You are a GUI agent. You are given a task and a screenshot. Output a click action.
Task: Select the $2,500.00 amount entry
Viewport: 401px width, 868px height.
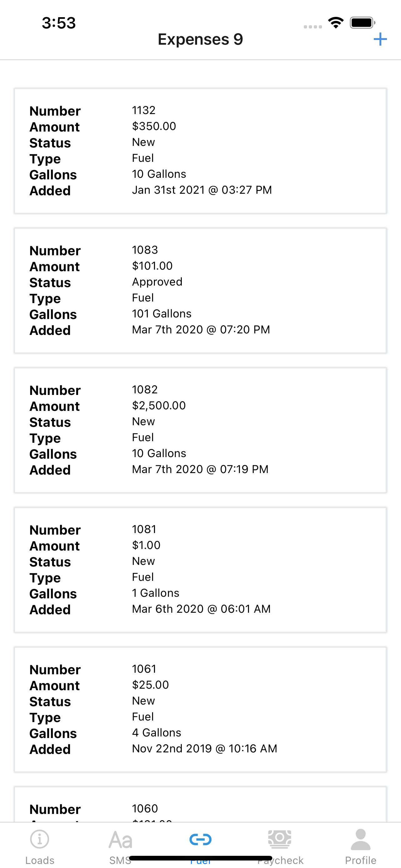click(159, 405)
